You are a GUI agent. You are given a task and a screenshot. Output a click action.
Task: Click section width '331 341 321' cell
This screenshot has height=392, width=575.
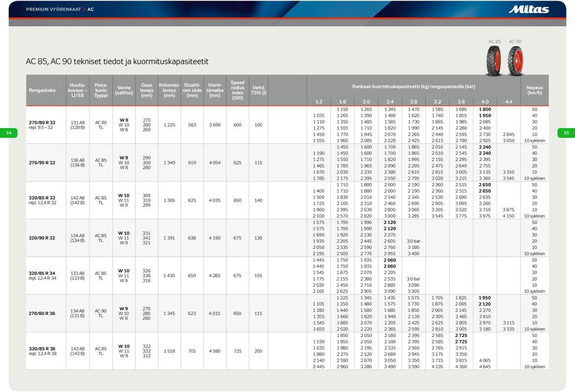tap(147, 238)
